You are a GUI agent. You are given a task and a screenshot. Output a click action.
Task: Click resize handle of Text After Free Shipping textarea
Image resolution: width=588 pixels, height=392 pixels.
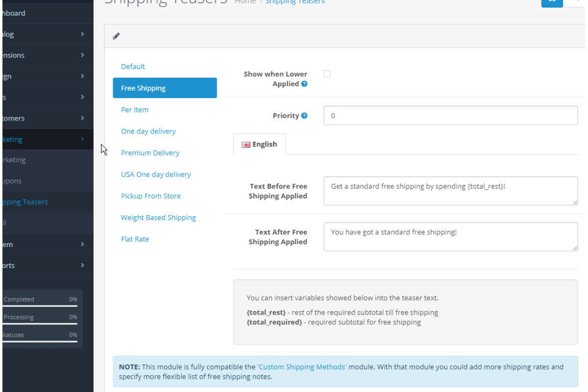coord(575,248)
